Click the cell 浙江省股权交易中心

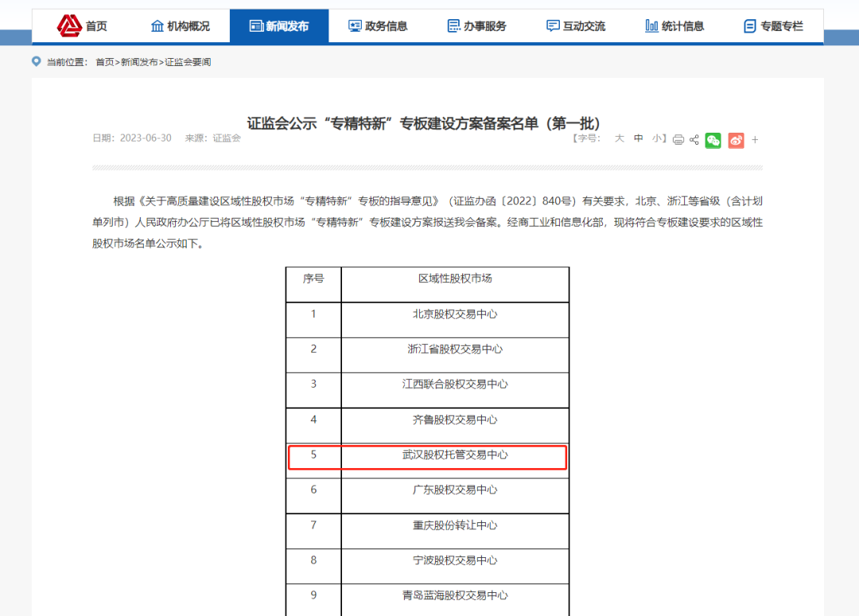455,349
